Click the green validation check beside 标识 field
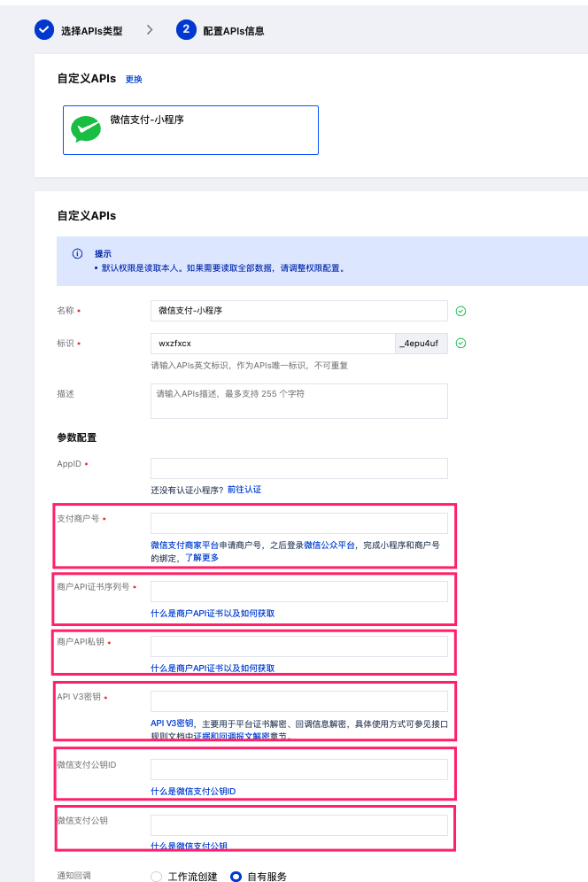 pos(460,343)
